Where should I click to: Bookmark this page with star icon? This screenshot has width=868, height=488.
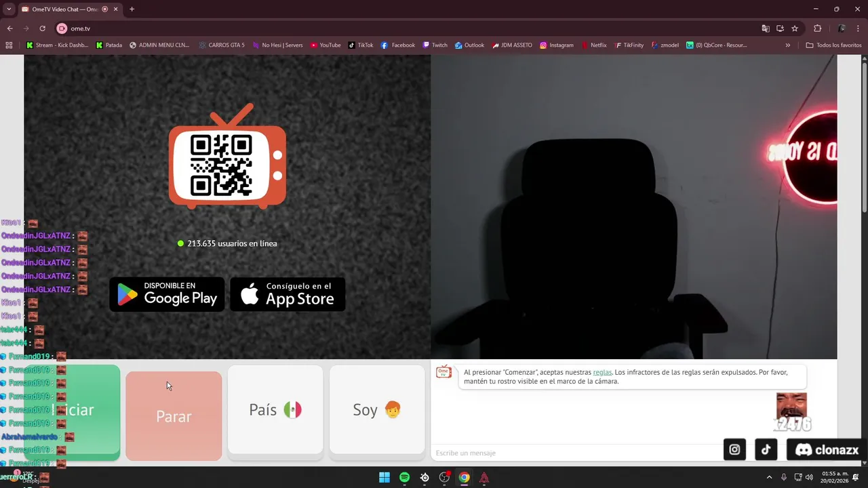795,28
